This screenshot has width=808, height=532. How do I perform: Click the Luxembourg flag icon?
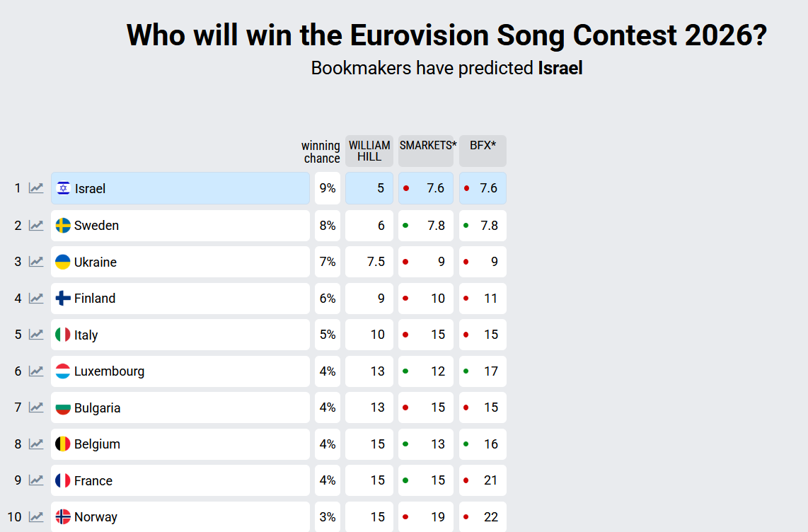(63, 371)
